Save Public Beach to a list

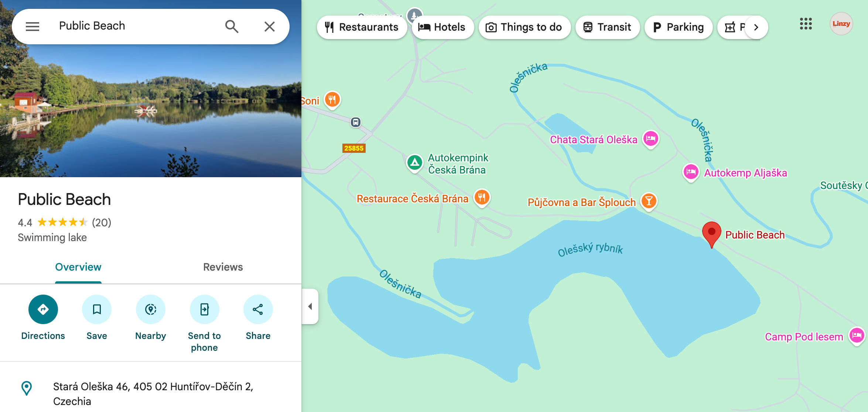[97, 309]
